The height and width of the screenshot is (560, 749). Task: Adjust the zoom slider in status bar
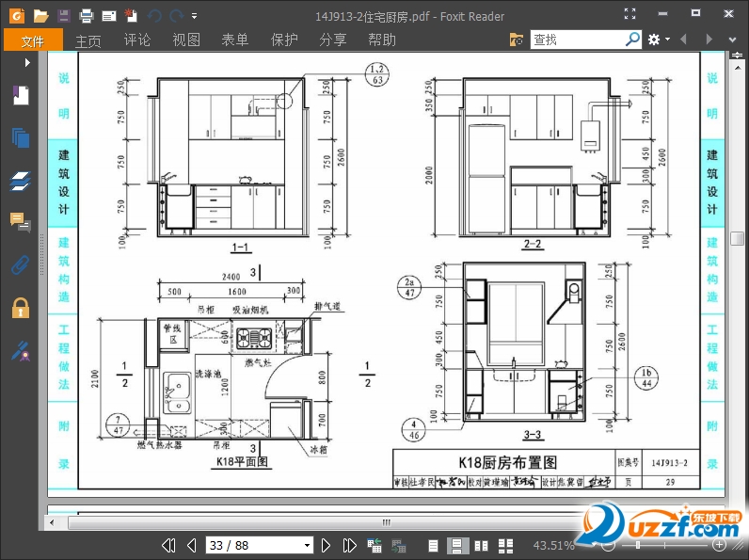coord(638,545)
